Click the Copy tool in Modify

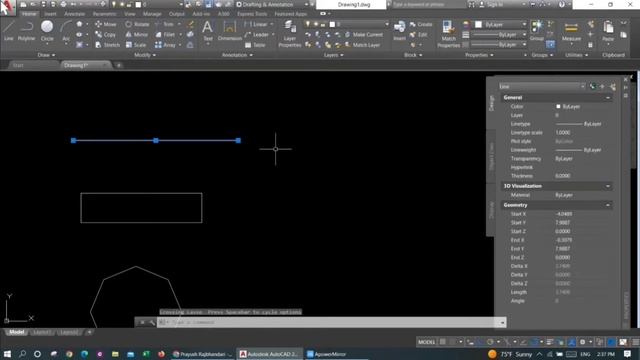tap(105, 35)
